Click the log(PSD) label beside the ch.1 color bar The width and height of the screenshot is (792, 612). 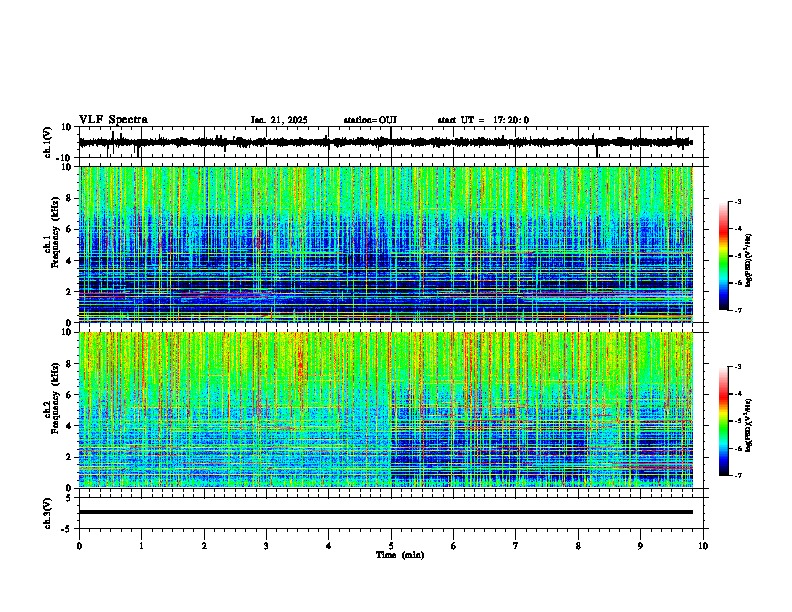click(x=749, y=260)
